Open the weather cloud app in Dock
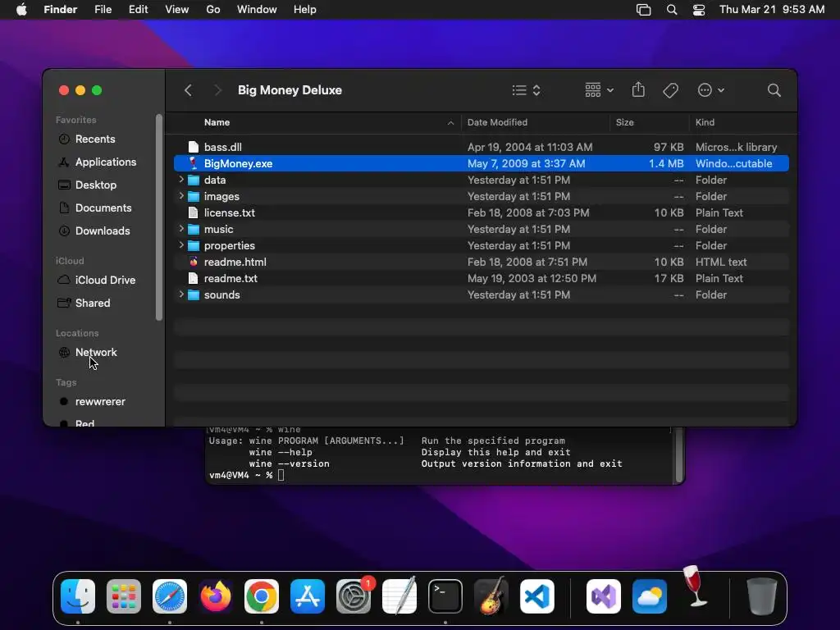The image size is (840, 630). click(650, 596)
